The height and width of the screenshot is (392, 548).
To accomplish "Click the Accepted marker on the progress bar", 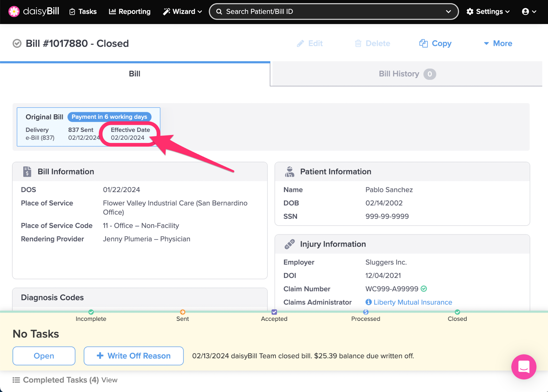I will point(274,312).
